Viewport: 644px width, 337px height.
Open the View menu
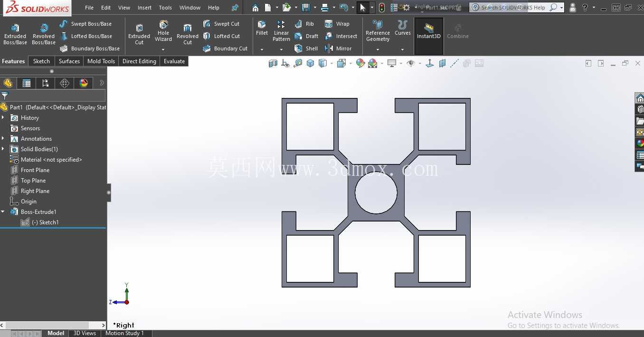(124, 8)
